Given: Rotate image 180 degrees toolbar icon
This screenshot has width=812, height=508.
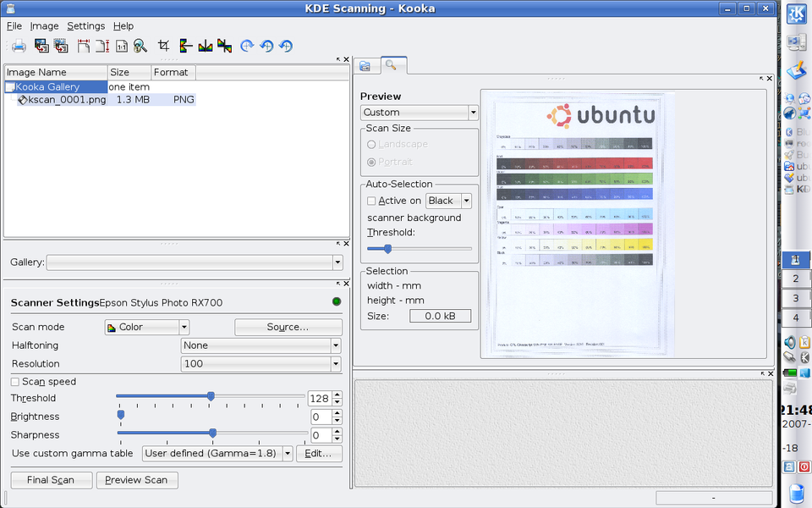Looking at the screenshot, I should pyautogui.click(x=286, y=46).
